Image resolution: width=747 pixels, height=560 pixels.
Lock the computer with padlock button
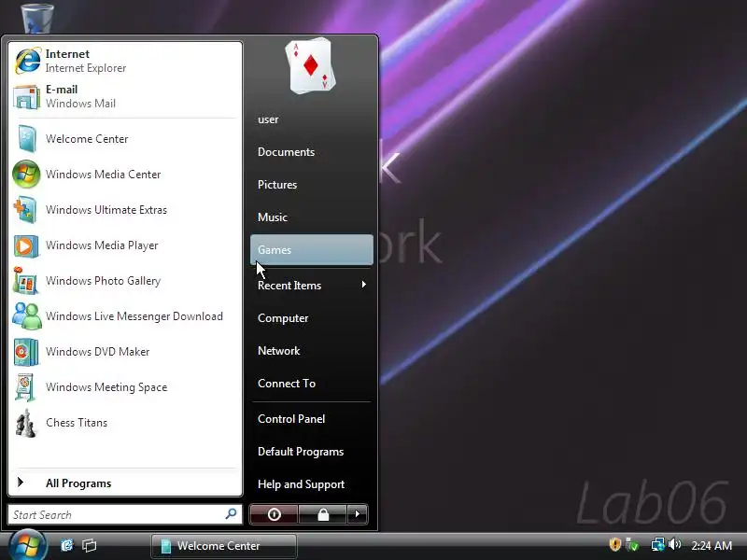pyautogui.click(x=323, y=514)
